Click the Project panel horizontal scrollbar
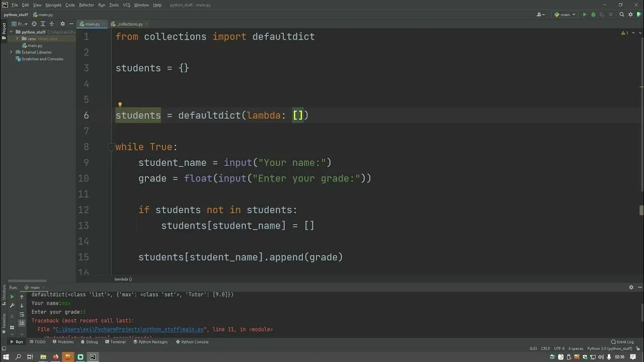 point(28,281)
